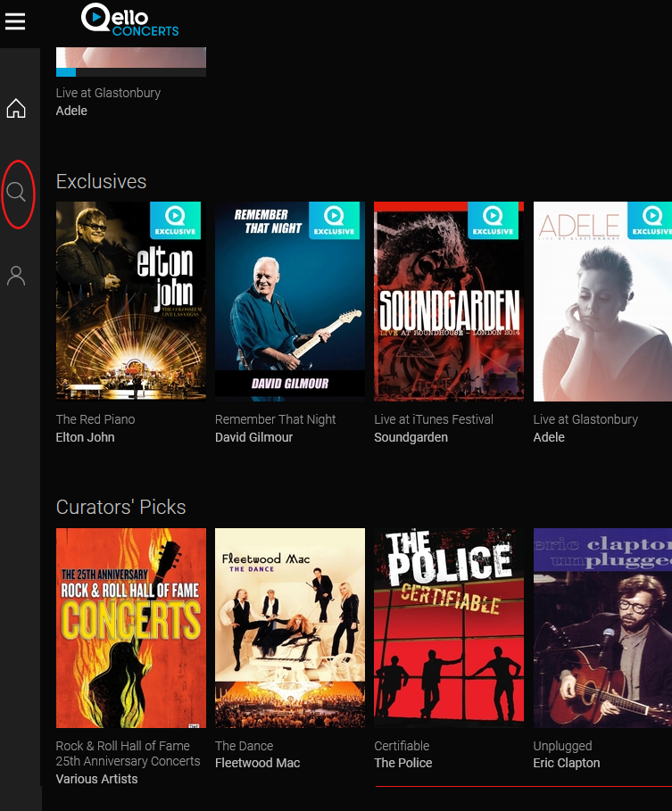
Task: Click the Exclusive badge on Adele poster
Action: (650, 220)
